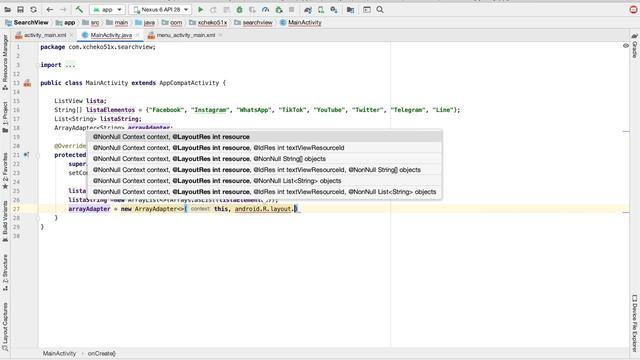640x360 pixels.
Task: Click the layout window toolbar icon
Action: tap(367, 9)
